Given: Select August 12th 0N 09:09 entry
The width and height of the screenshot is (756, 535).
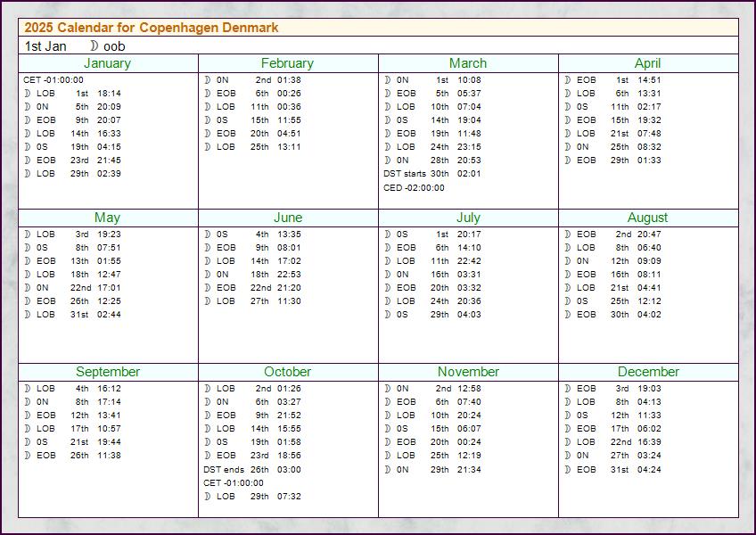Looking at the screenshot, I should [x=612, y=261].
